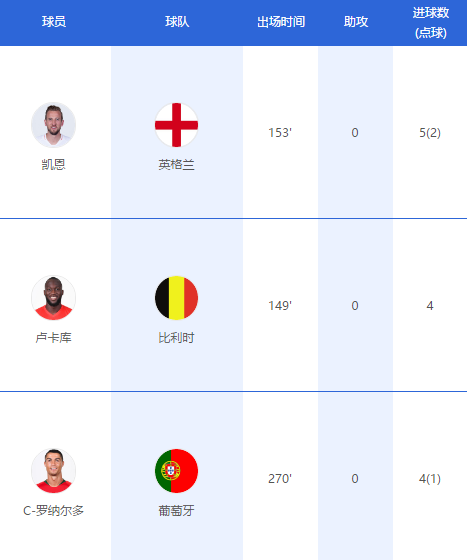This screenshot has height=560, width=467.
Task: Click Kane's player portrait
Action: coord(54,125)
